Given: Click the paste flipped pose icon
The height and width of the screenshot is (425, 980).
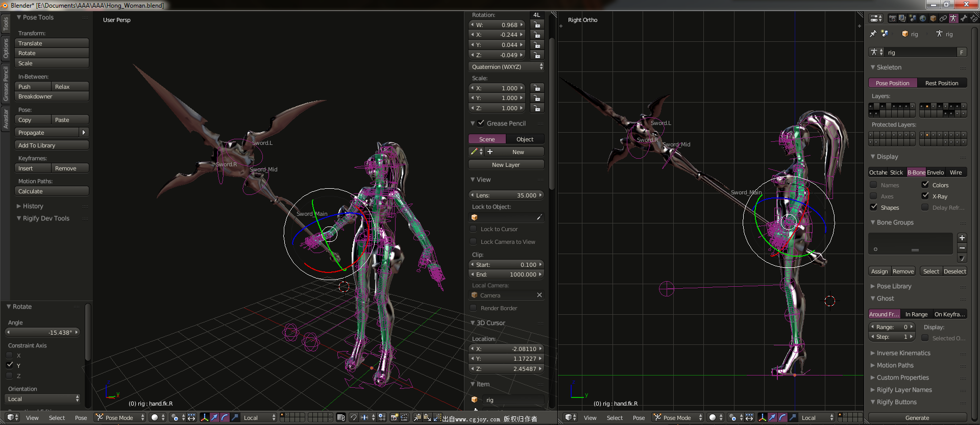Looking at the screenshot, I should 437,417.
